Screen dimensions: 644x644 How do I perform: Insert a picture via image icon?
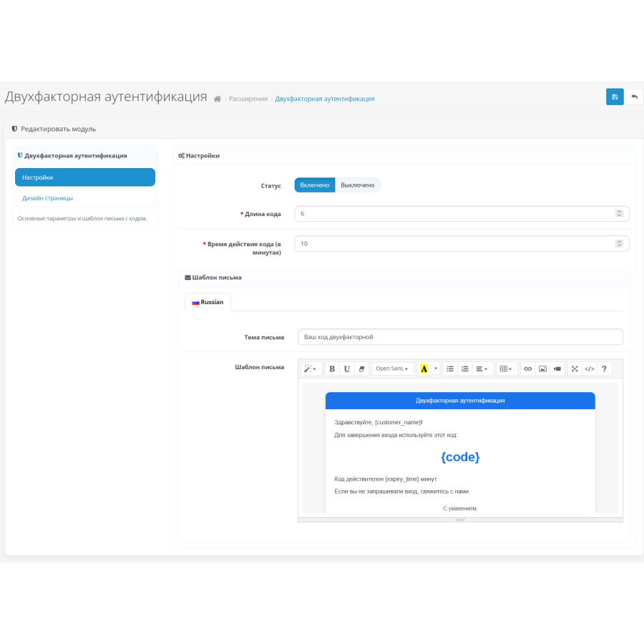coord(542,369)
